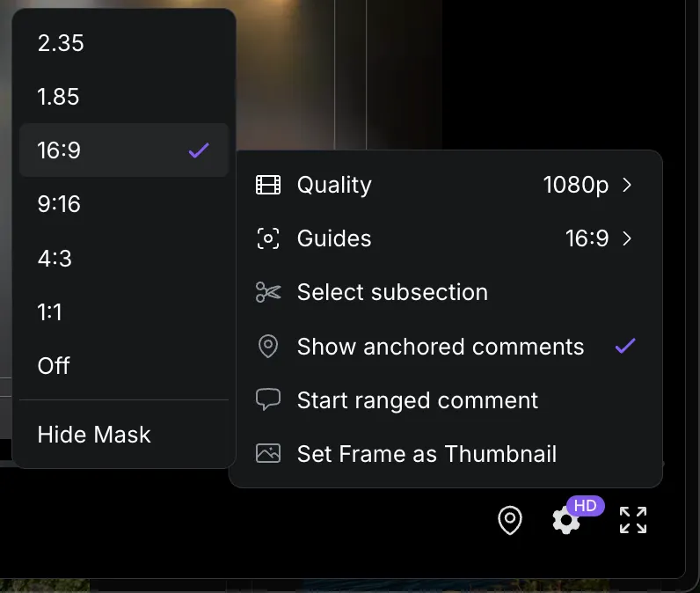This screenshot has width=700, height=593.
Task: Select the 1:1 guide ratio
Action: [x=124, y=312]
